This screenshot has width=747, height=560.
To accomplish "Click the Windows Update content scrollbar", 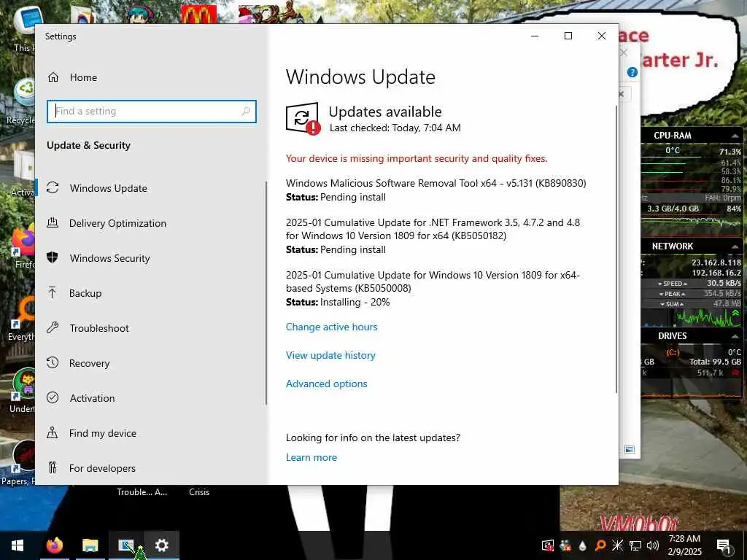I will 616,249.
